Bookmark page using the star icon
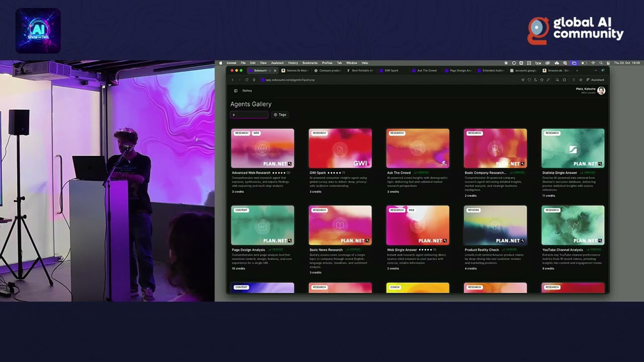 542,80
